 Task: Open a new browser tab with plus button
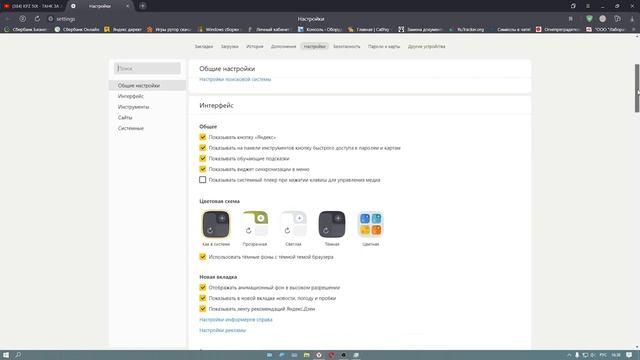(142, 6)
